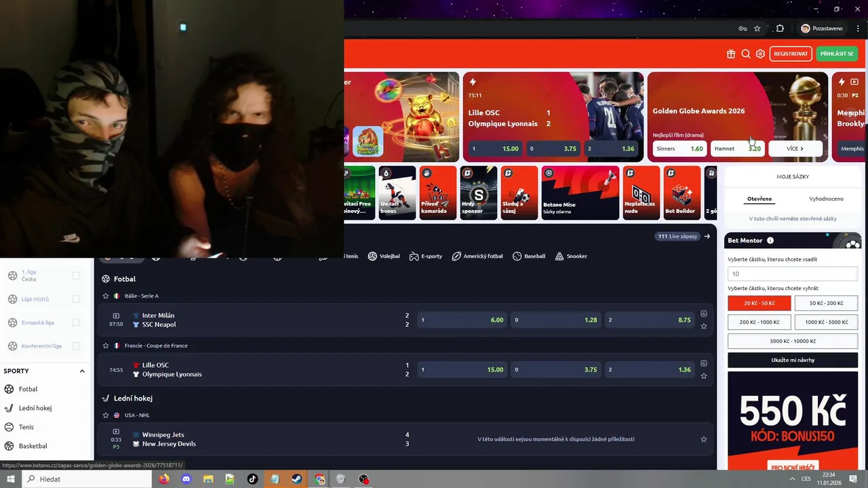The width and height of the screenshot is (868, 488).
Task: Click the arrow next to 111 Live zápasy
Action: [707, 237]
